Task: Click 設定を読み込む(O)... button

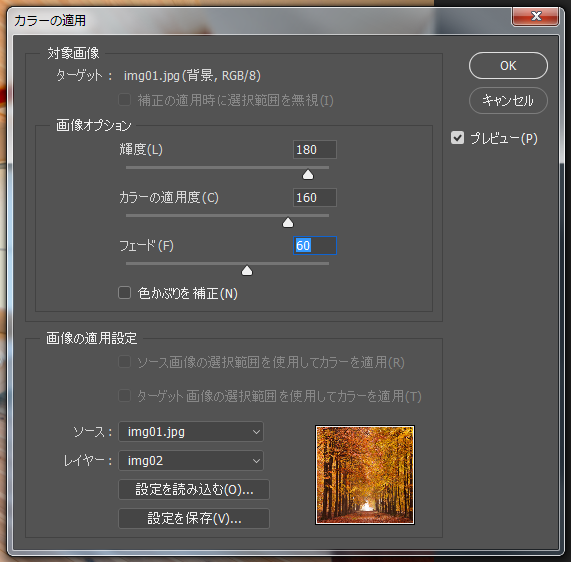Action: (194, 490)
